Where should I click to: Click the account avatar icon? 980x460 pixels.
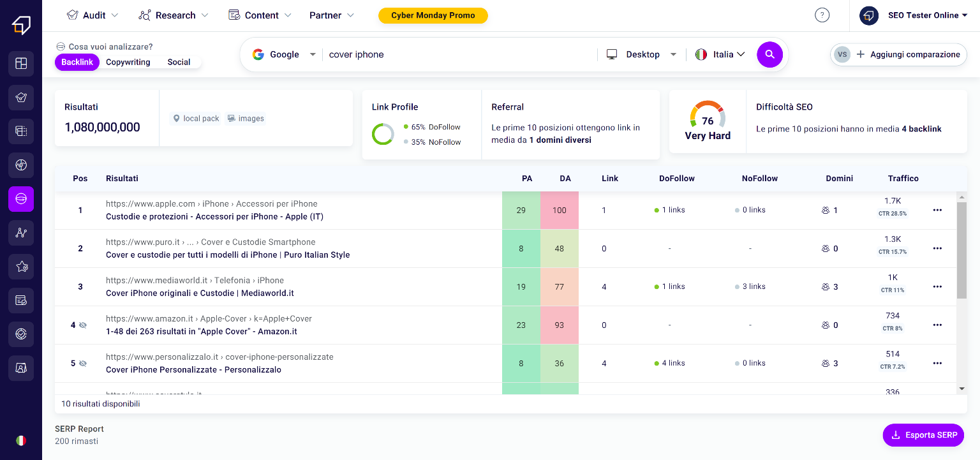869,15
